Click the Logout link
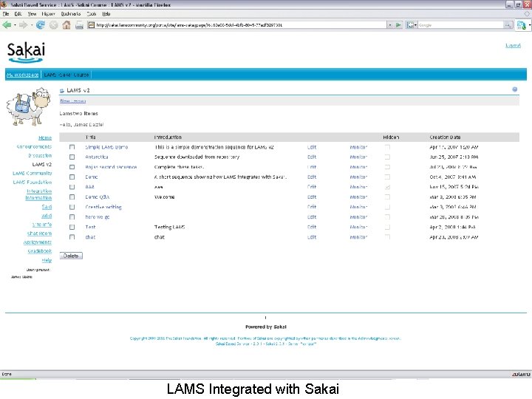532x399 pixels. pyautogui.click(x=513, y=45)
